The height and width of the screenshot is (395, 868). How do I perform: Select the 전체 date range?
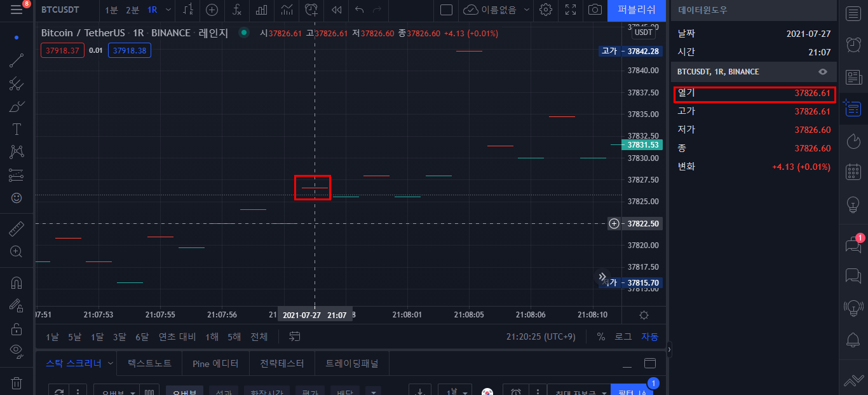click(x=259, y=336)
